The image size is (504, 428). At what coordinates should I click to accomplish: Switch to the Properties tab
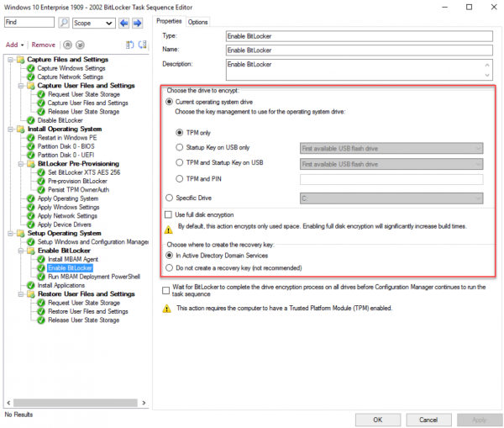coord(169,21)
